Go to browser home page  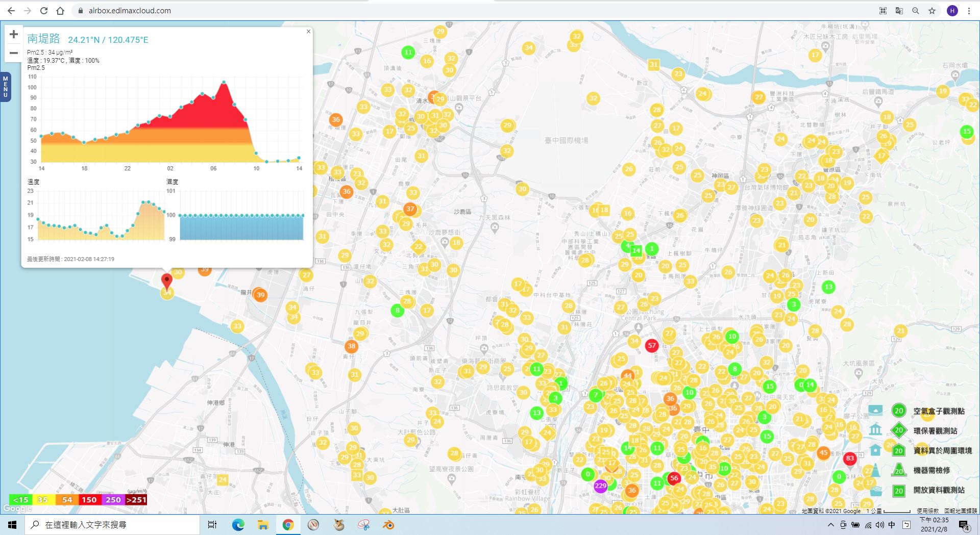click(60, 10)
